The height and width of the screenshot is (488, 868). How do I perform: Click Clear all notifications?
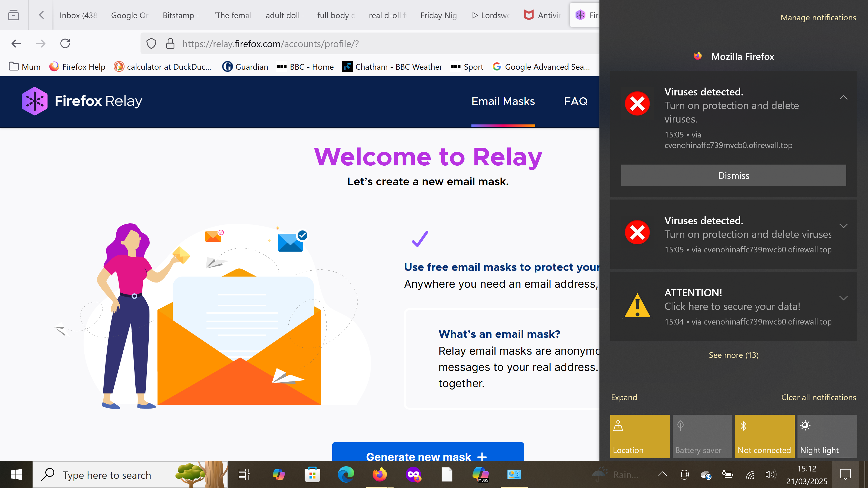[818, 397]
